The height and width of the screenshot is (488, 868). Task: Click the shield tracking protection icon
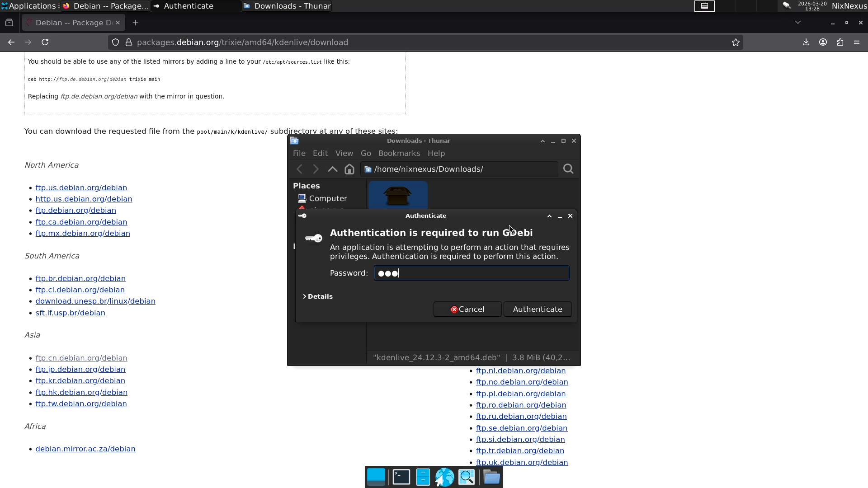point(116,42)
